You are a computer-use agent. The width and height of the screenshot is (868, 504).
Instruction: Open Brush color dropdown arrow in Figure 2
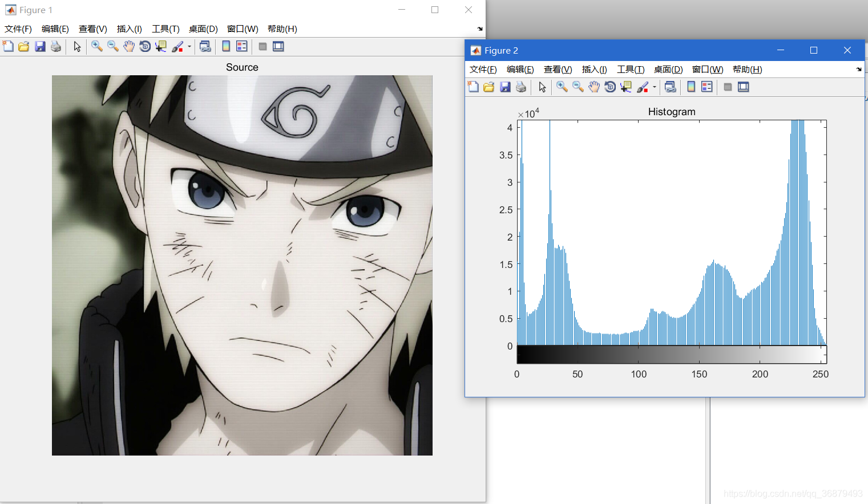click(654, 87)
